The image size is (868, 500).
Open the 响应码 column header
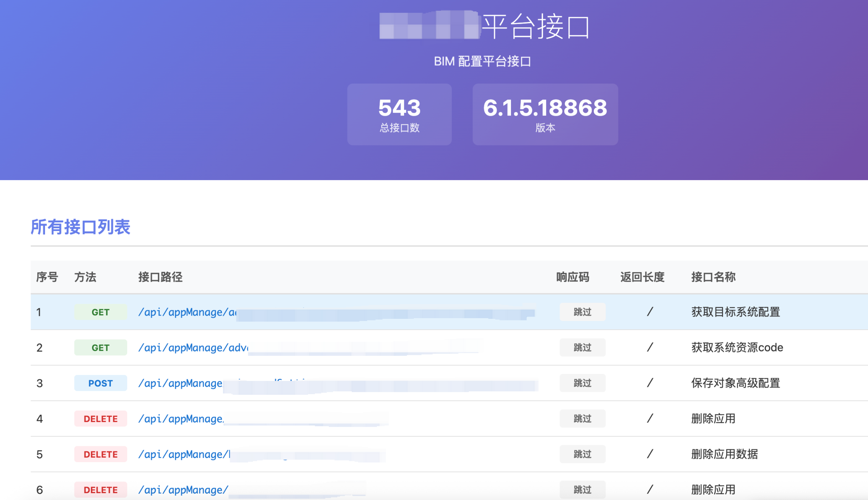click(x=572, y=277)
